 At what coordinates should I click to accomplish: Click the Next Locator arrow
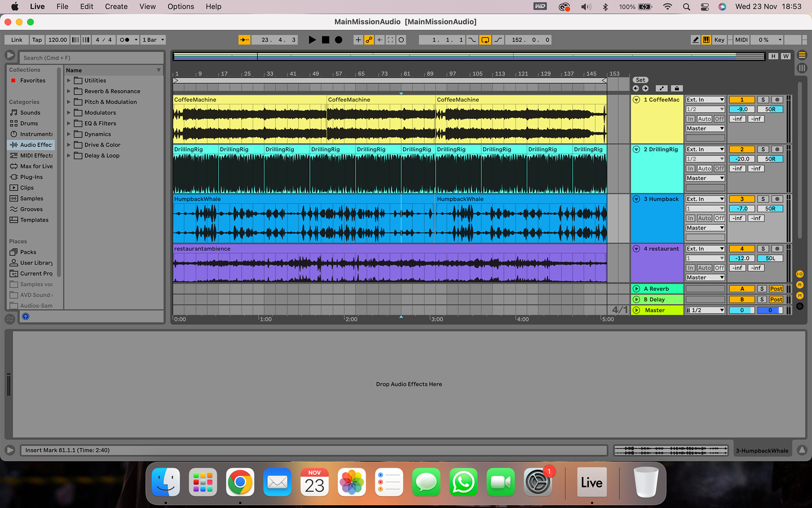click(645, 88)
